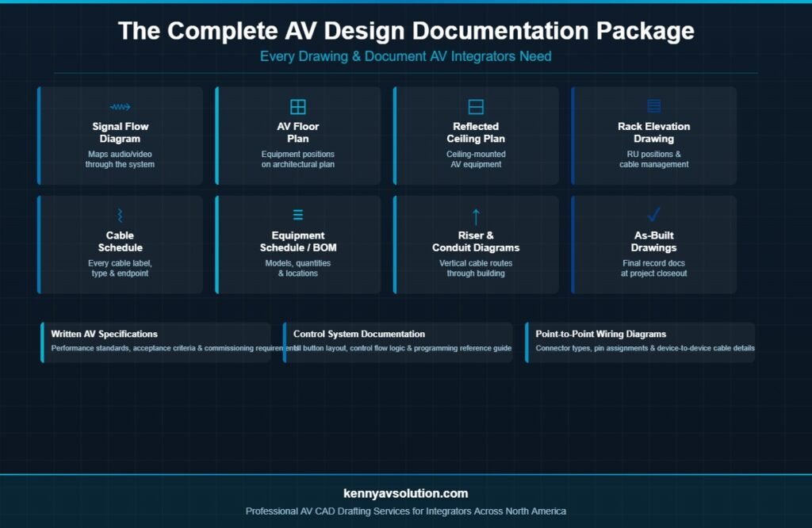Click the Signal Flow Diagram card
The height and width of the screenshot is (528, 812).
[121, 135]
